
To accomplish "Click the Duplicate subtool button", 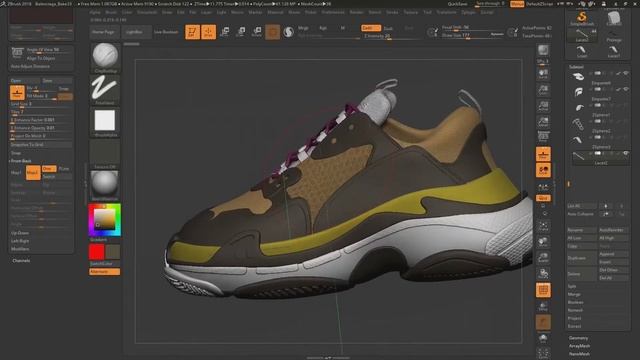I will (582, 258).
